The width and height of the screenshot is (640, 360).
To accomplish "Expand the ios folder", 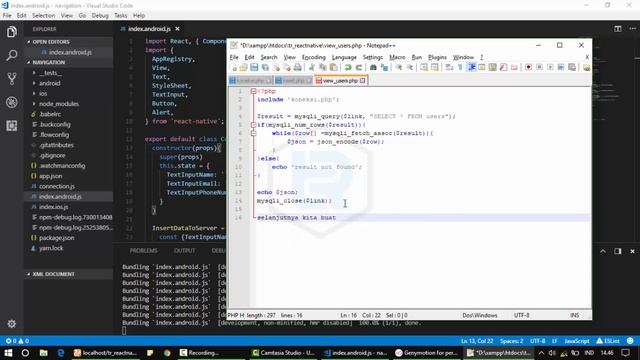I will [34, 93].
